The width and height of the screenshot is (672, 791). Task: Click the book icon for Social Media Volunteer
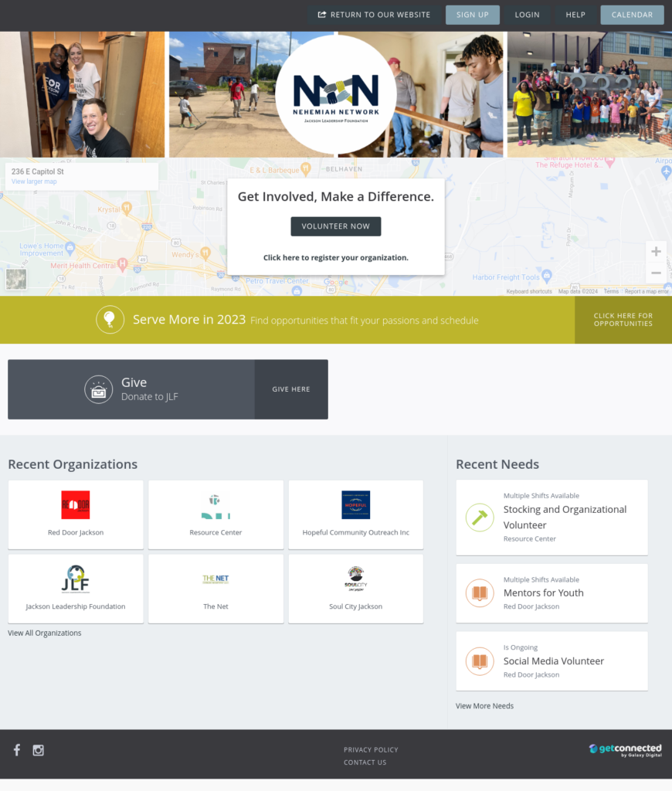click(x=479, y=661)
